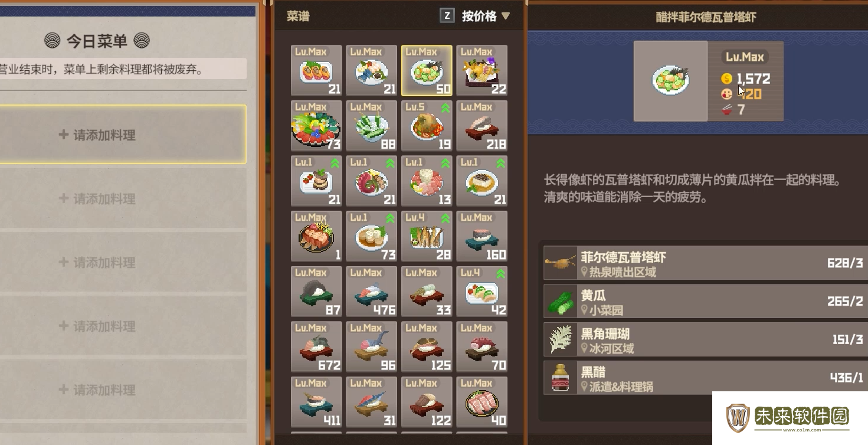Select the colorful sashimi platter showing 73
The height and width of the screenshot is (445, 868).
(x=316, y=126)
